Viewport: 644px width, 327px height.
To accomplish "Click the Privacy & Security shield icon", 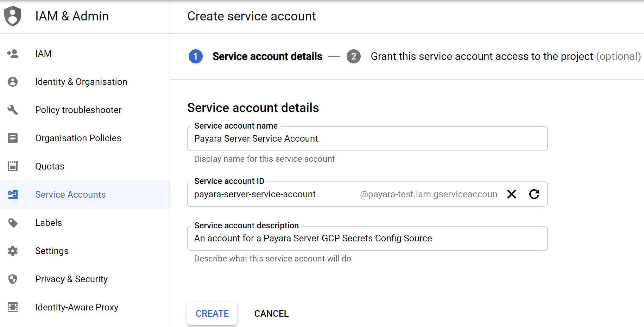I will coord(13,279).
